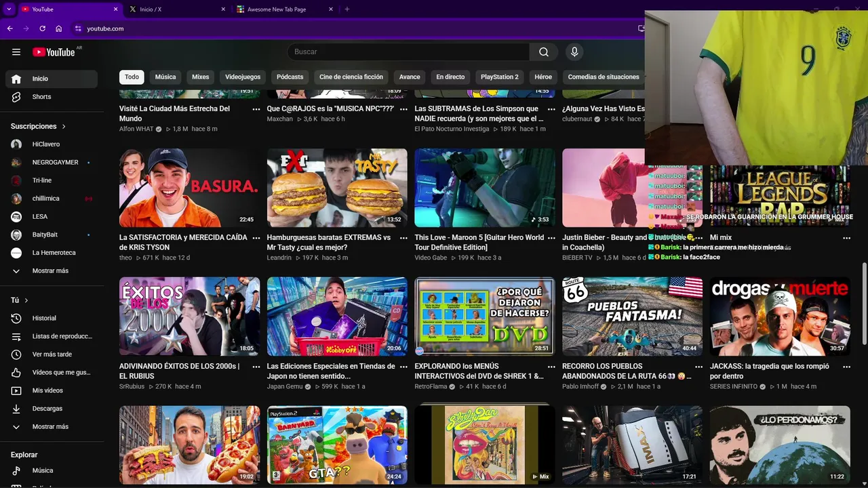Viewport: 868px width, 488px height.
Task: Click the search magnifier button
Action: [544, 52]
